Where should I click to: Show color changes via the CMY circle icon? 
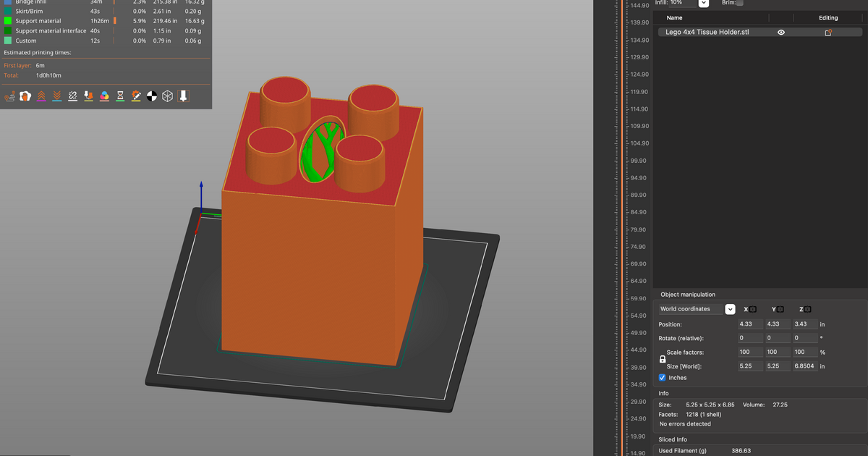point(104,96)
